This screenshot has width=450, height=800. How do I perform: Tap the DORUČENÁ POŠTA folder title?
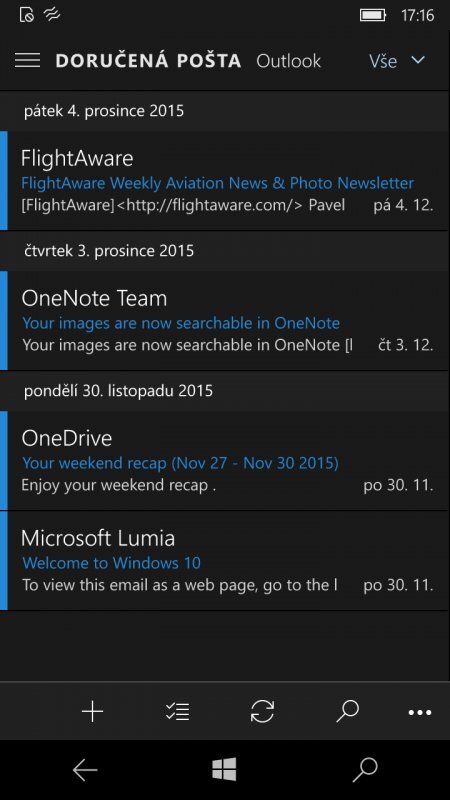[148, 61]
